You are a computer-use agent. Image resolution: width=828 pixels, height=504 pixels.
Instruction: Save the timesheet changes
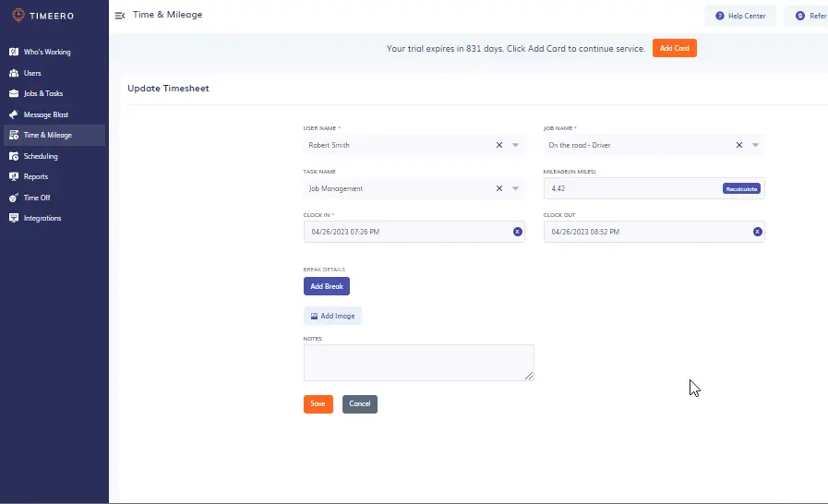318,404
